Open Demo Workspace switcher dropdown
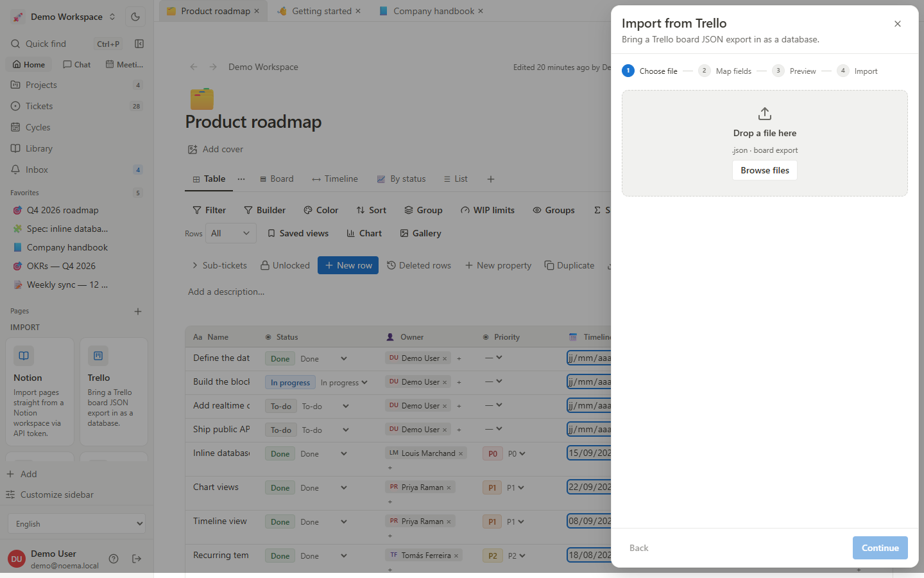924x578 pixels. tap(65, 17)
